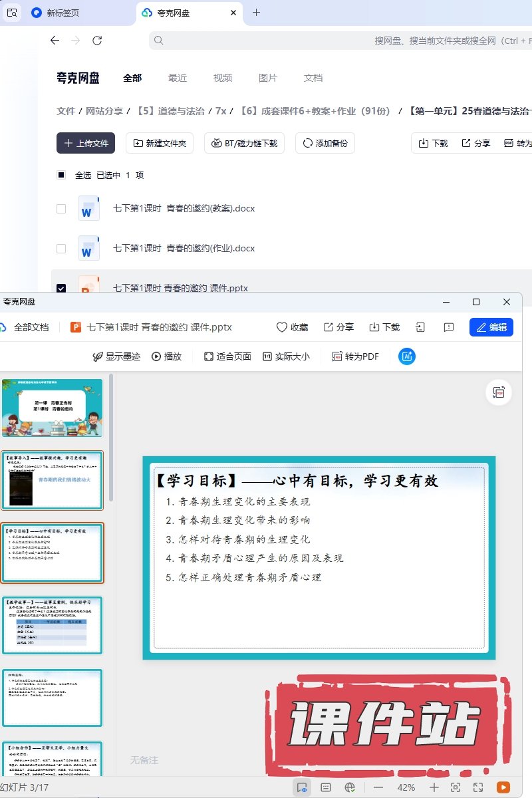Enter fullscreen mode from status bar

click(x=478, y=787)
